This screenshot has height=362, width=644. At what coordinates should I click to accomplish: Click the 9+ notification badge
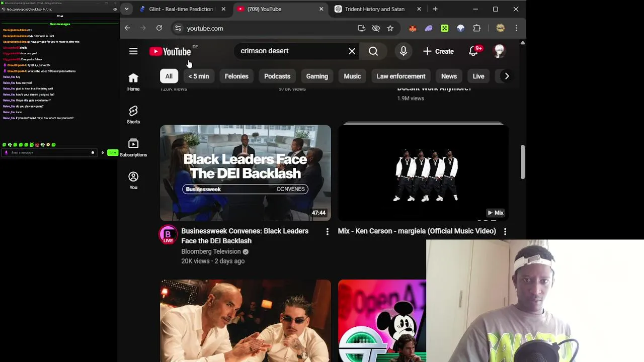(478, 48)
